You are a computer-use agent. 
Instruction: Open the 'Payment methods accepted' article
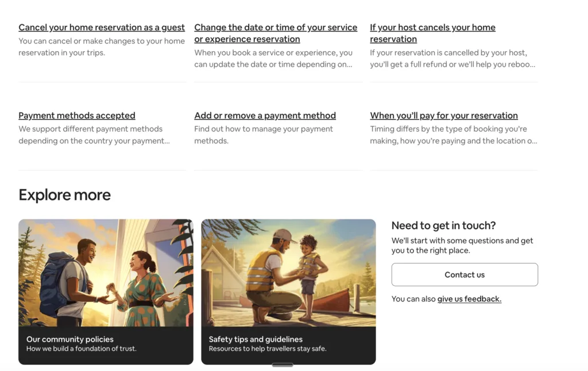(x=77, y=115)
